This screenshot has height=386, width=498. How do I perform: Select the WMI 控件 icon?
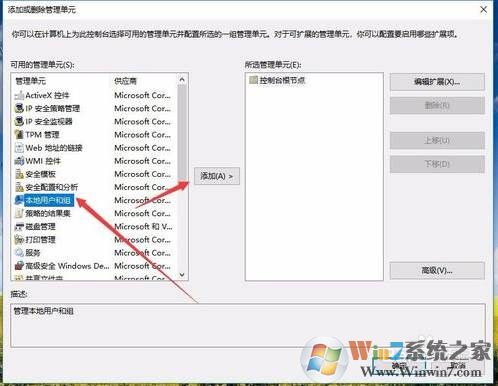click(19, 161)
